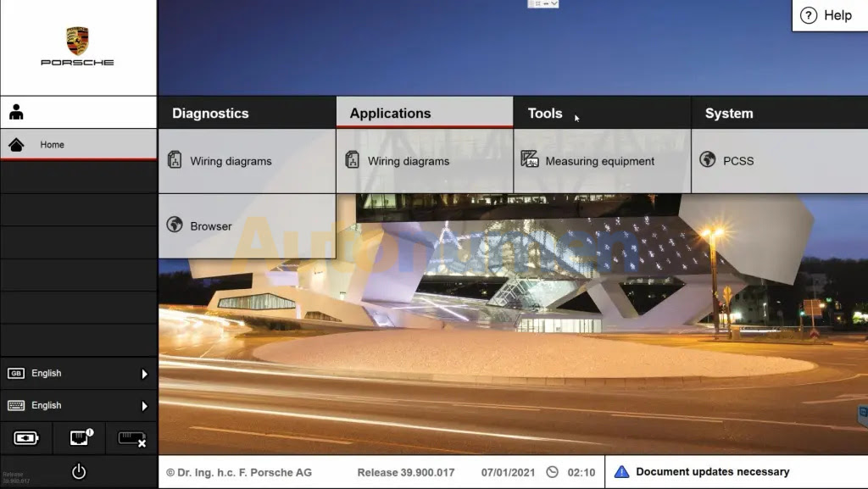Click the clock icon in status bar

click(x=553, y=472)
